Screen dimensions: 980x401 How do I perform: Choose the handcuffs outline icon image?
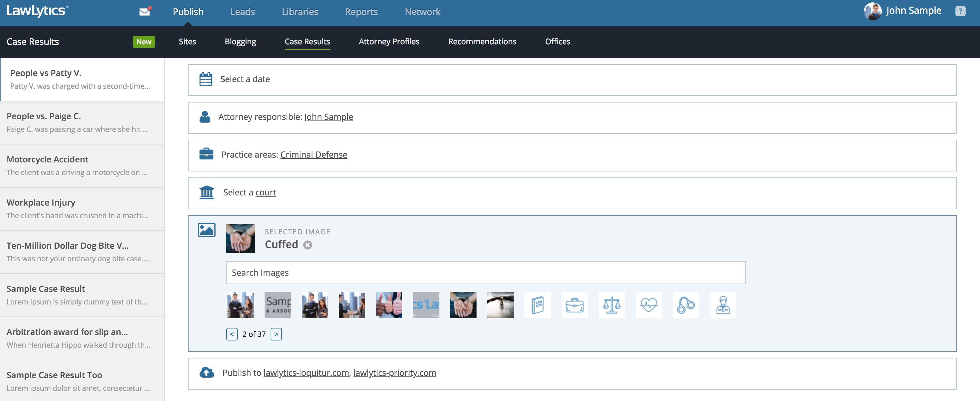point(685,305)
